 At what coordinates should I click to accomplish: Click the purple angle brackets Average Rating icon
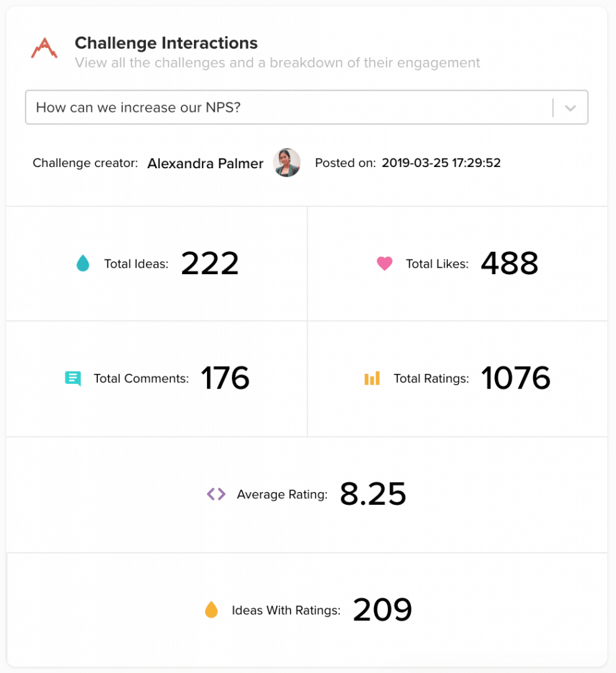point(216,494)
